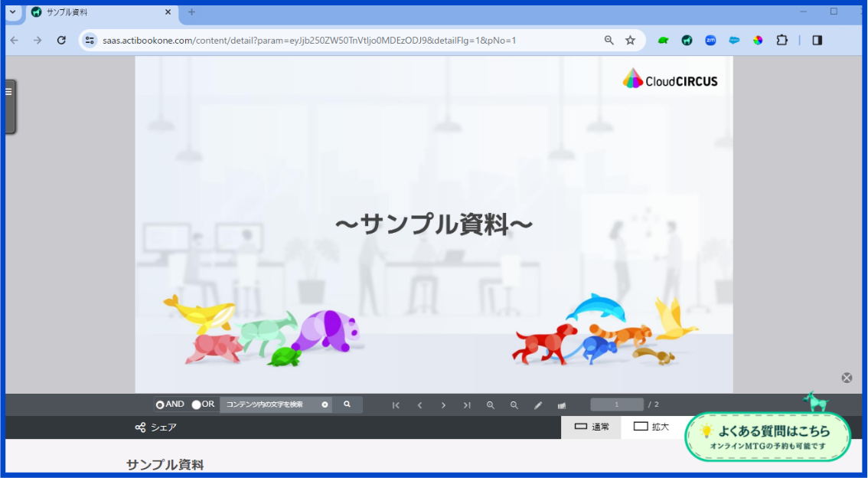The height and width of the screenshot is (478, 868).
Task: Go to the first page using the toolbar icon
Action: tap(396, 404)
